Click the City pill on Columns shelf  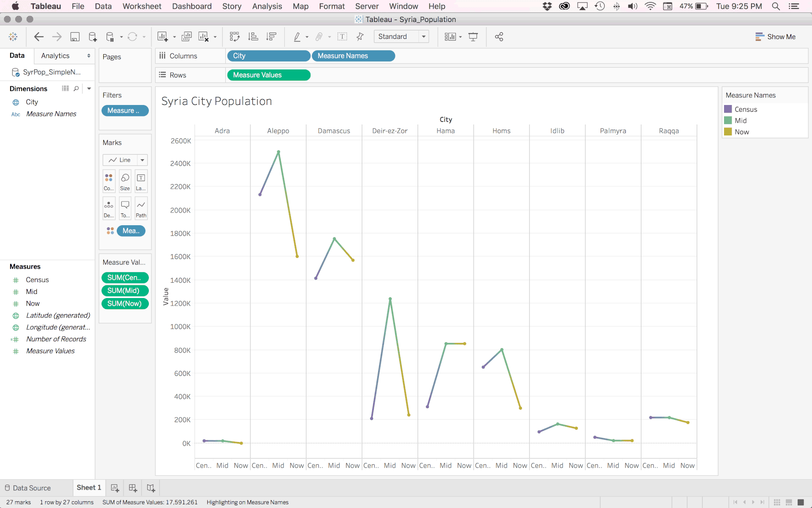pos(269,56)
